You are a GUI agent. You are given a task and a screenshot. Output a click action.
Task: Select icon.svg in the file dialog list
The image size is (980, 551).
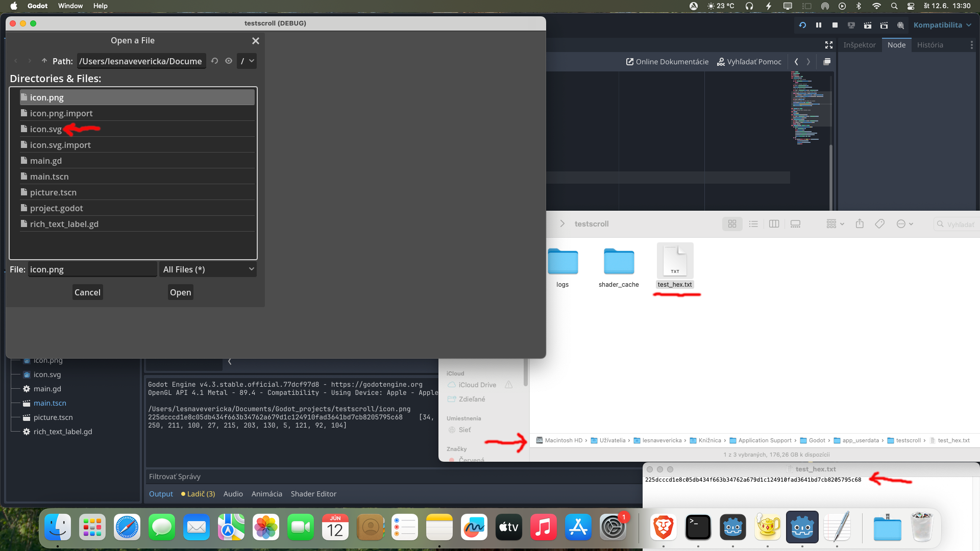pos(46,129)
